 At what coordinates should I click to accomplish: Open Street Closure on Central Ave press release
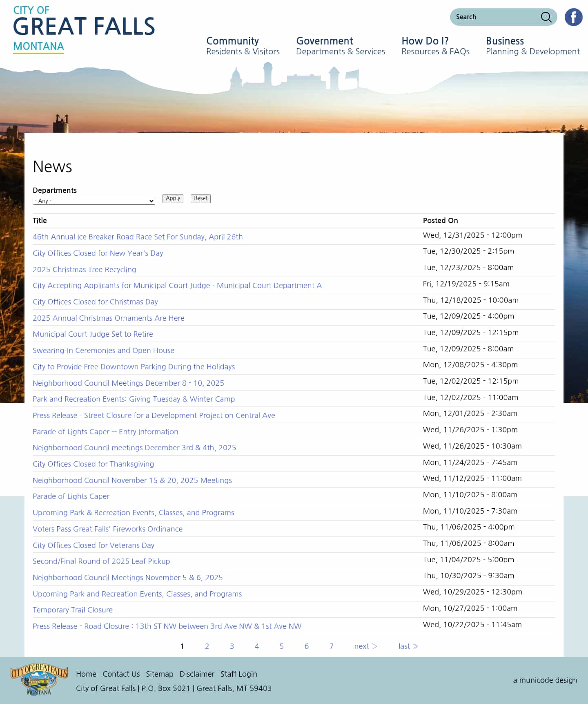[154, 415]
